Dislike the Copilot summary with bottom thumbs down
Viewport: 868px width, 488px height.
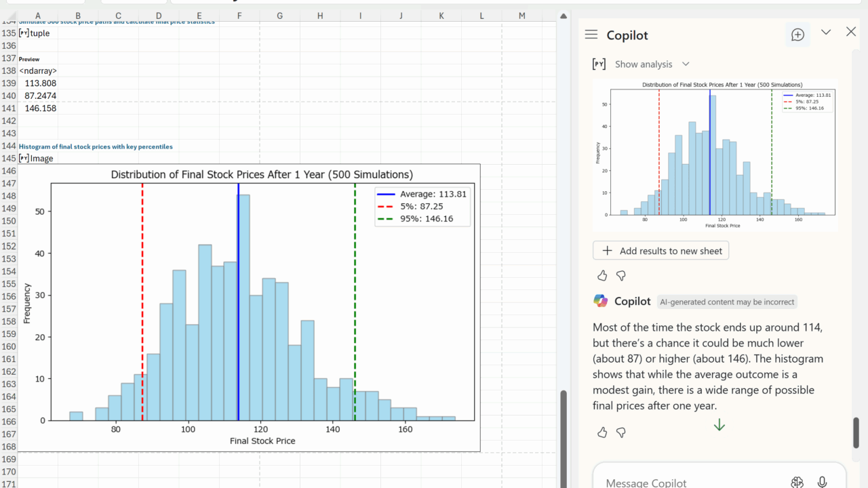(620, 432)
